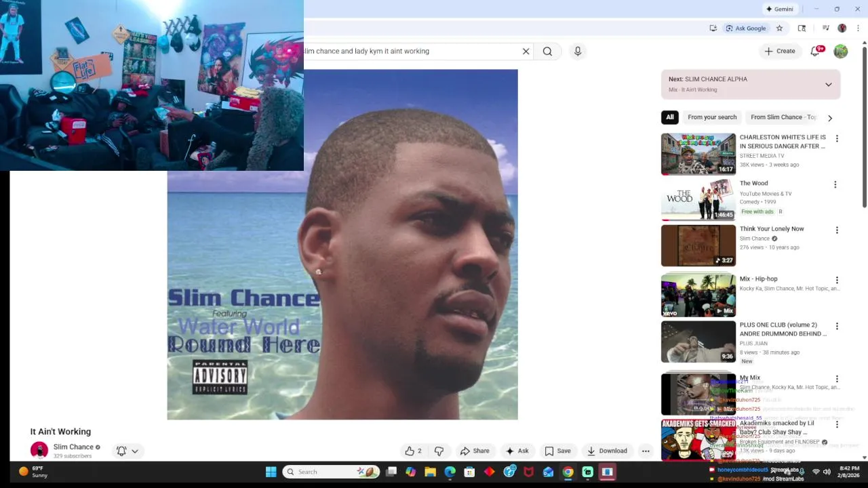The image size is (868, 488).
Task: Expand notification options chevron beside bell
Action: [x=135, y=451]
